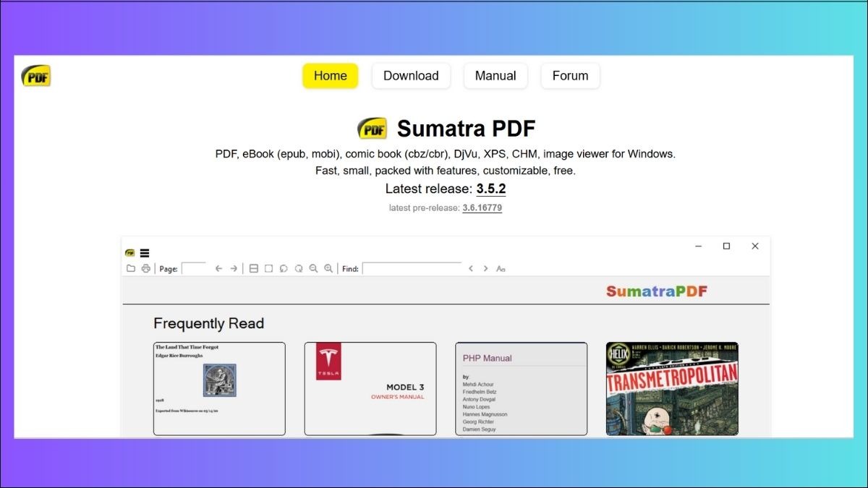Rotate the page right
Screen dimensions: 868x488
(299, 268)
